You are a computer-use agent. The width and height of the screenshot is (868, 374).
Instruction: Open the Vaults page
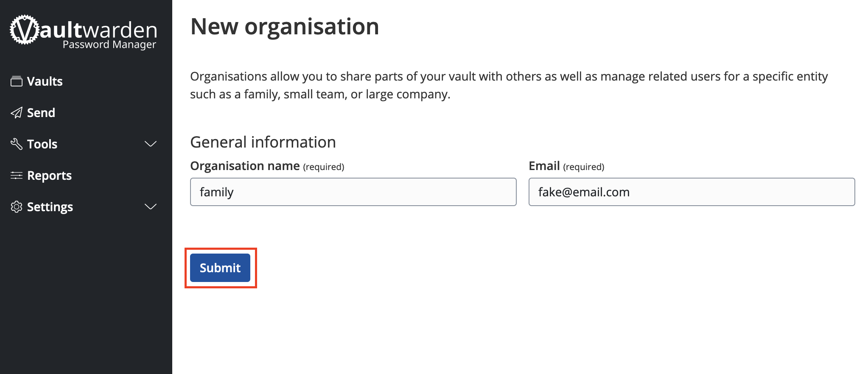(x=45, y=81)
